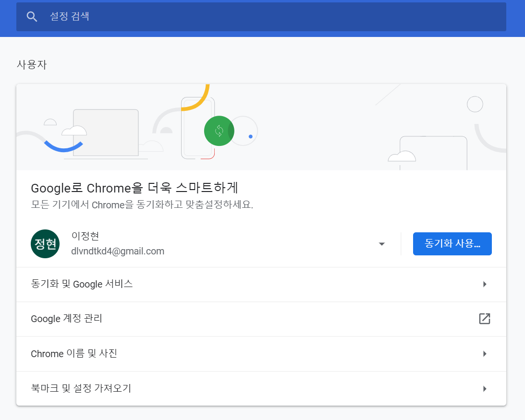Expand arrow for 북마크 및 설정 가져오기
This screenshot has width=525, height=420.
(x=485, y=388)
